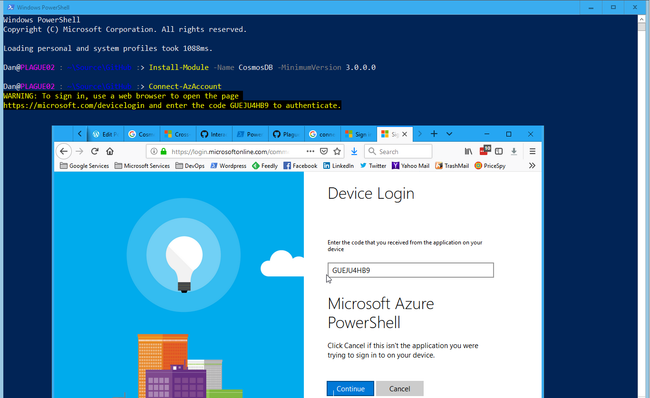Open a new tab with the plus button
650x398 pixels.
[x=434, y=133]
